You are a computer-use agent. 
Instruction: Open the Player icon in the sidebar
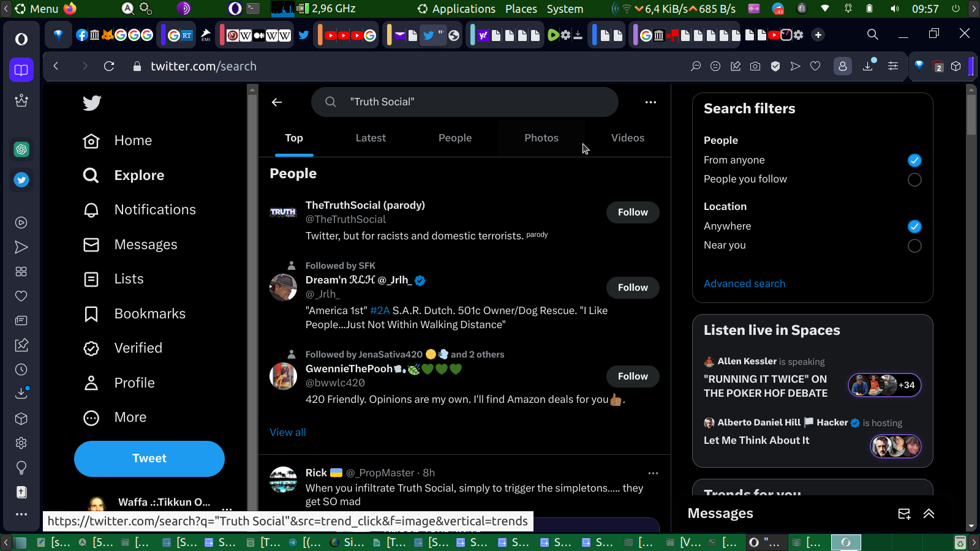(x=21, y=223)
